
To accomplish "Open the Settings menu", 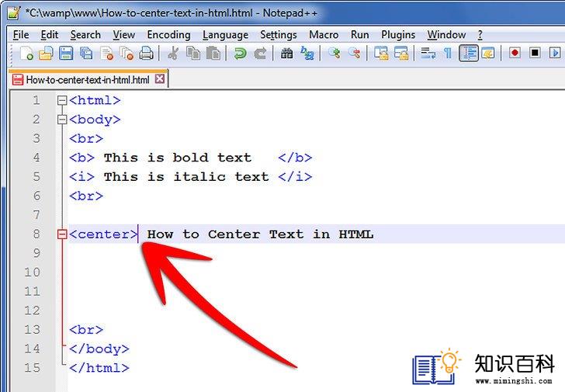I will 278,35.
